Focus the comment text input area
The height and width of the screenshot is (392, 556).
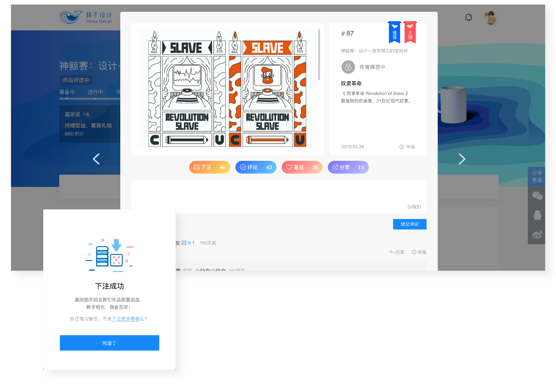tap(279, 196)
